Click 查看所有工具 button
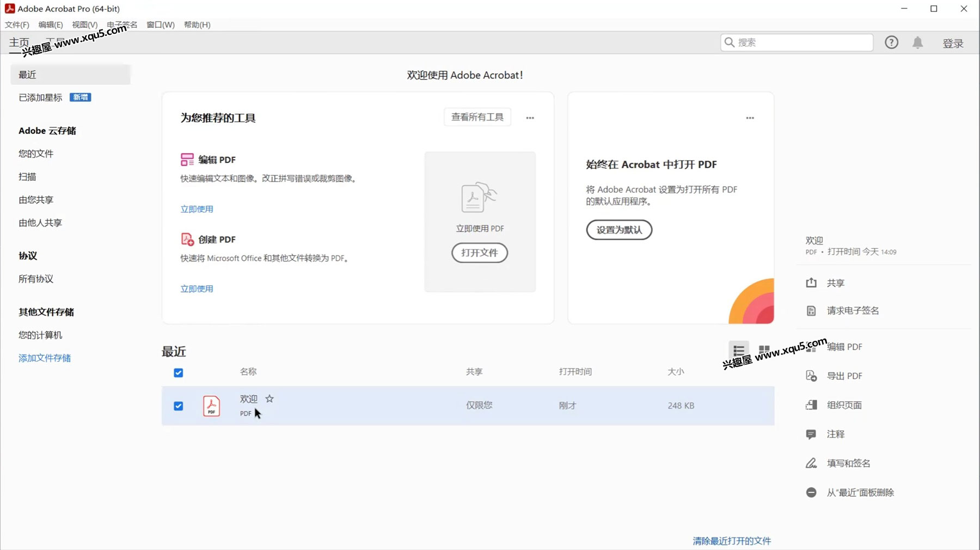The height and width of the screenshot is (550, 980). [x=477, y=117]
